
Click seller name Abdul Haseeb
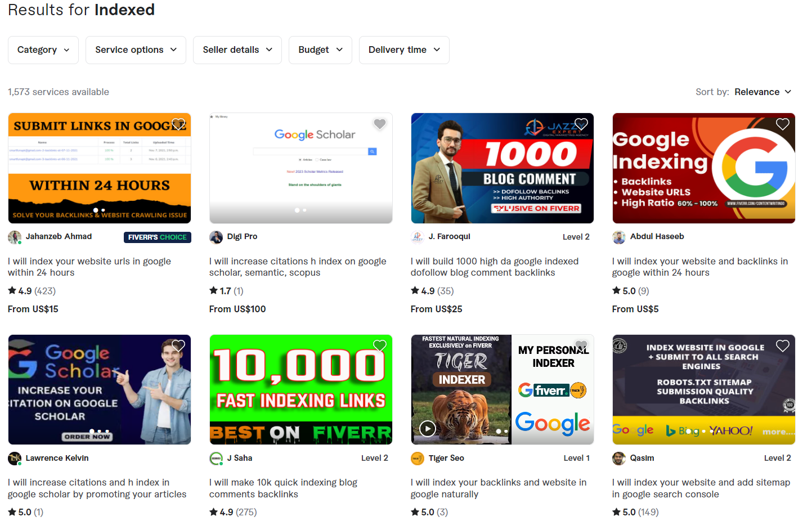pos(657,236)
